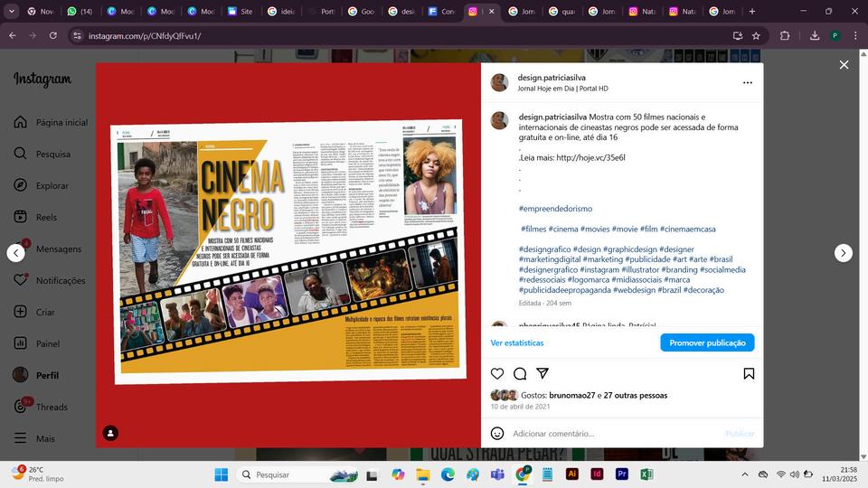Open brunomao27 liker profile

[x=571, y=395]
